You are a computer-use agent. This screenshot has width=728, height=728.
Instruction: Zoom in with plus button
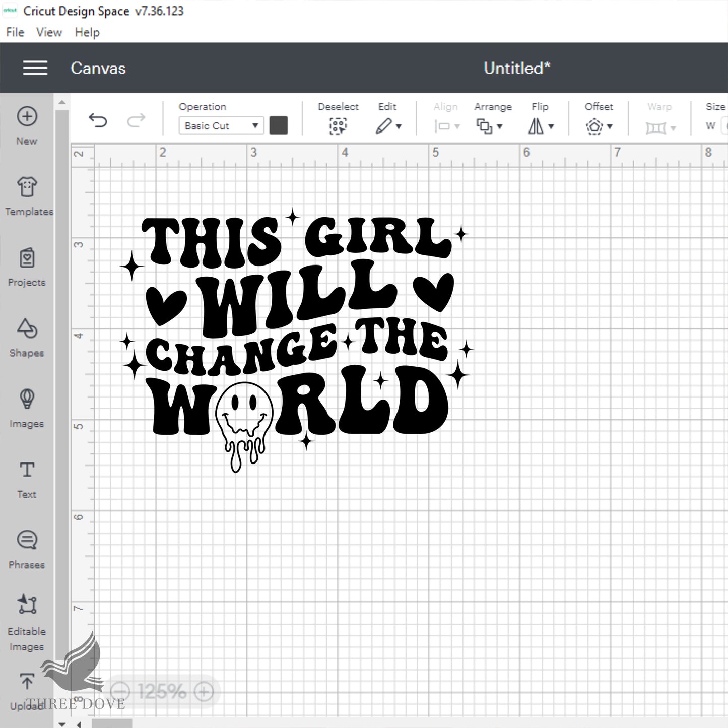pos(204,691)
